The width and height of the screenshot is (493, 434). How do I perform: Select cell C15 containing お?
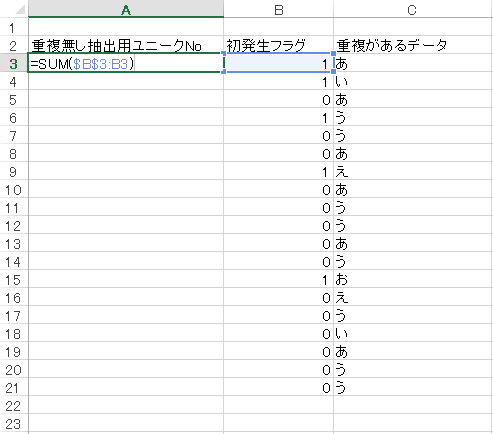(x=413, y=279)
